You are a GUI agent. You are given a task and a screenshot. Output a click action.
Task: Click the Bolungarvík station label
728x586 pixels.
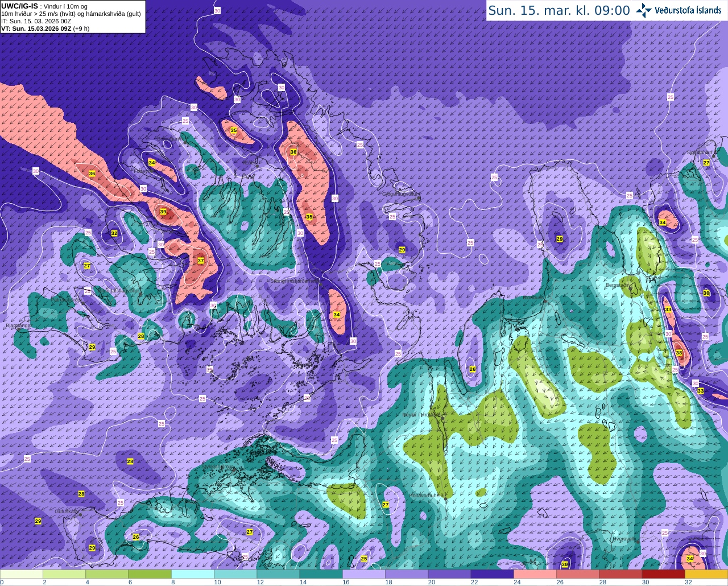click(169, 138)
